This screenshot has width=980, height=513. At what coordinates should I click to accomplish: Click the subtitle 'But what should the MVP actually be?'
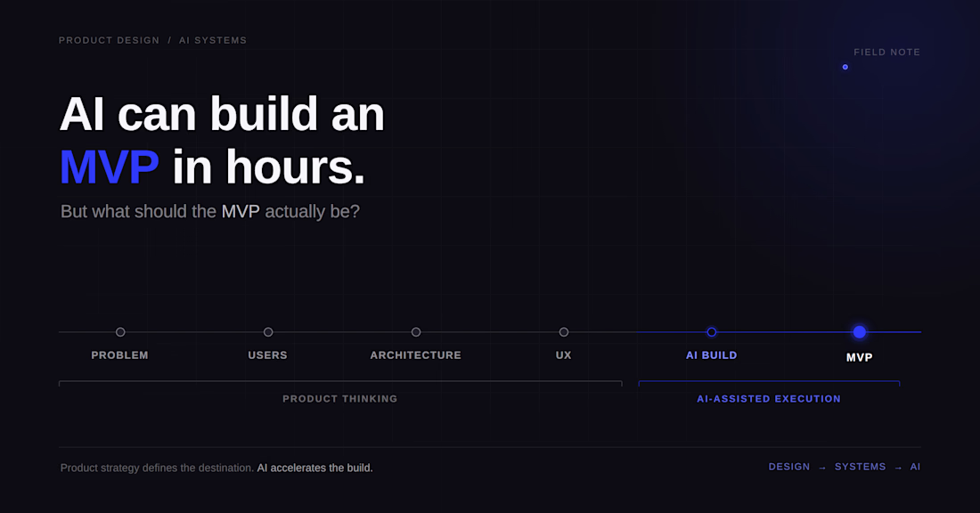click(210, 212)
